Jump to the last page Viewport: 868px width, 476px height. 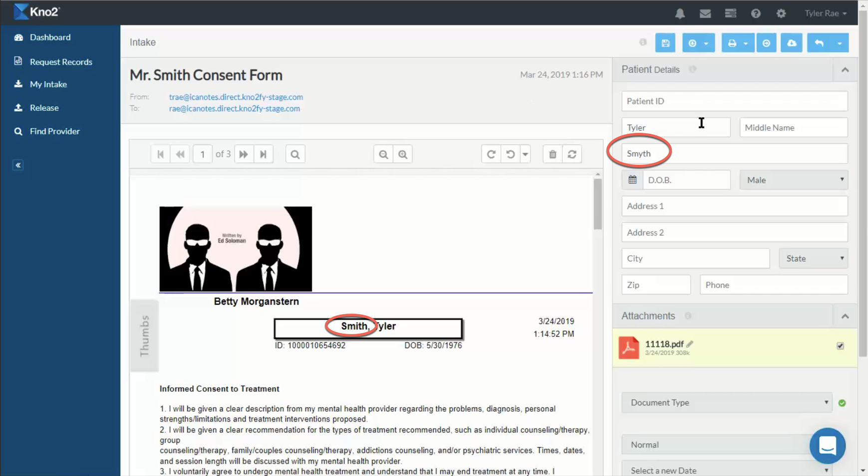263,154
